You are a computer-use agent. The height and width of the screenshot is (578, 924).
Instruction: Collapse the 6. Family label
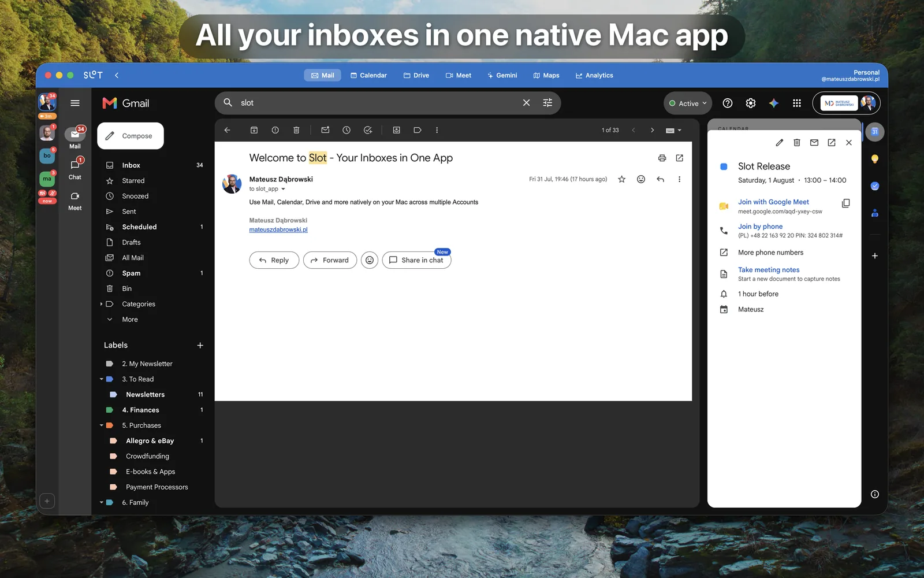[102, 502]
